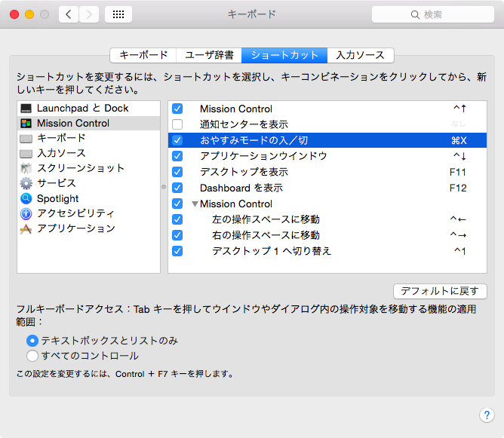The width and height of the screenshot is (504, 438).
Task: Show all preferences grid button
Action: click(118, 14)
